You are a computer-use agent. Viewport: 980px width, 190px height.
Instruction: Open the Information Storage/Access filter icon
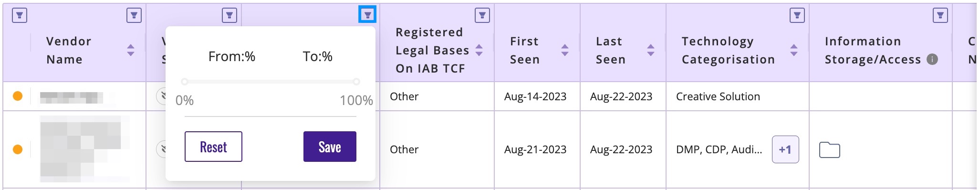pyautogui.click(x=940, y=16)
